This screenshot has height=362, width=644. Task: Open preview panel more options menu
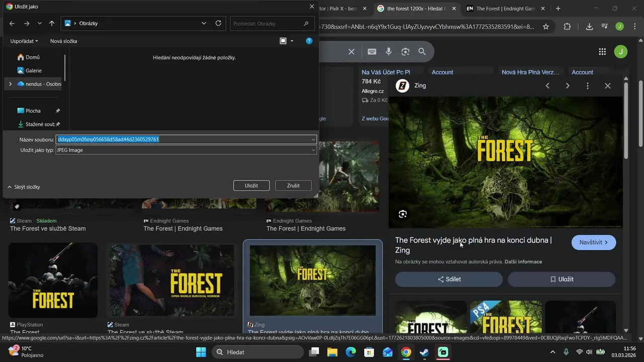tap(588, 86)
